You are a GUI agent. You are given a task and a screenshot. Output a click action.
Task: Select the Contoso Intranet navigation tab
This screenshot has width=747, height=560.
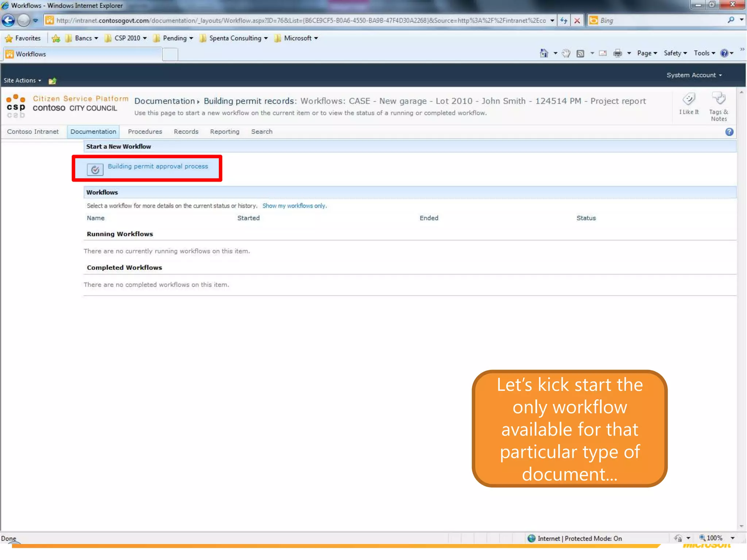tap(33, 132)
